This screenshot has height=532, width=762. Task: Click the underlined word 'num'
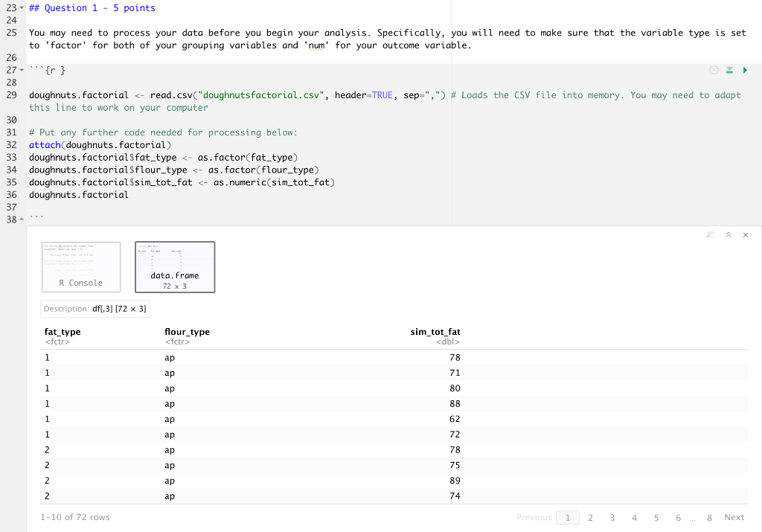point(317,45)
